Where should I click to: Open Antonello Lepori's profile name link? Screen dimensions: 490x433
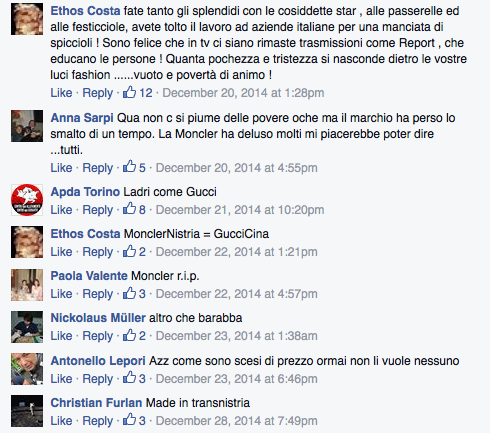pos(98,361)
